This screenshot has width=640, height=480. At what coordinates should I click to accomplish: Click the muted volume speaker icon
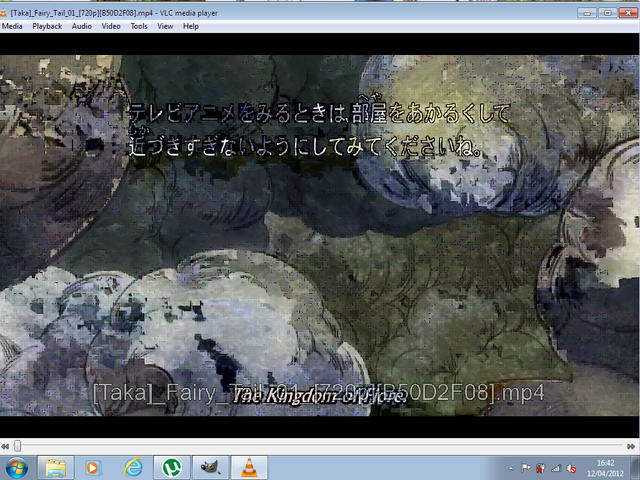pyautogui.click(x=571, y=468)
